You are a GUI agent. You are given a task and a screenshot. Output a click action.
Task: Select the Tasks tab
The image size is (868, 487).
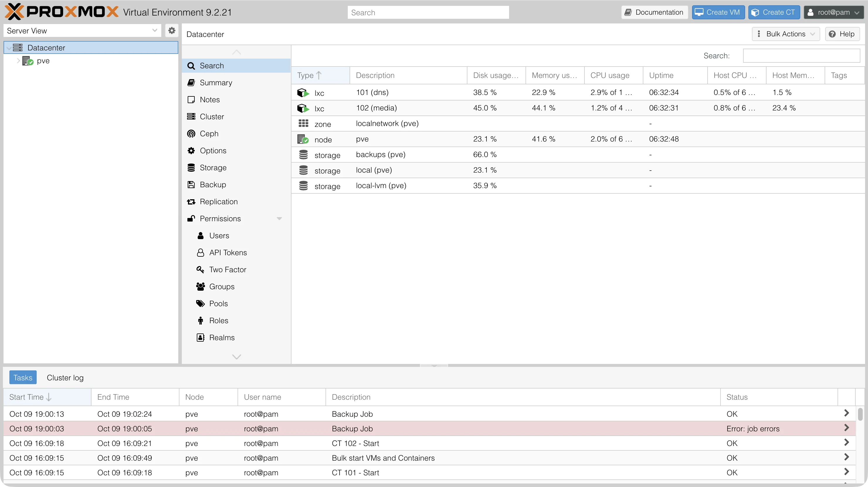click(x=23, y=377)
